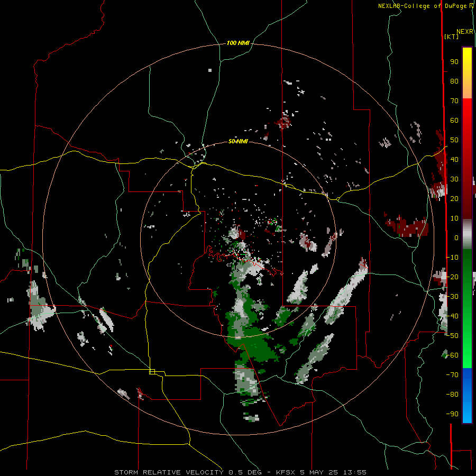Image resolution: width=476 pixels, height=476 pixels.
Task: Click the -30 scale value
Action: [453, 296]
